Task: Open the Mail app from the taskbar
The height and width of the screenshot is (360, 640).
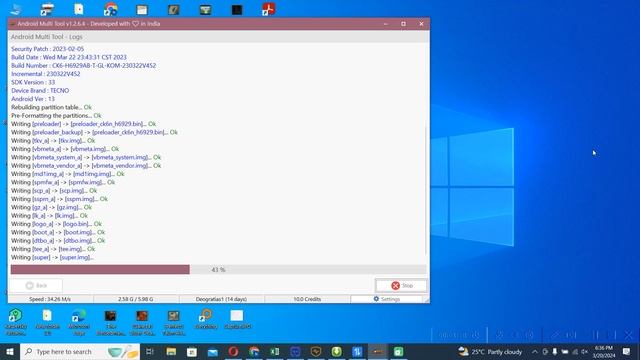Action: pyautogui.click(x=213, y=351)
